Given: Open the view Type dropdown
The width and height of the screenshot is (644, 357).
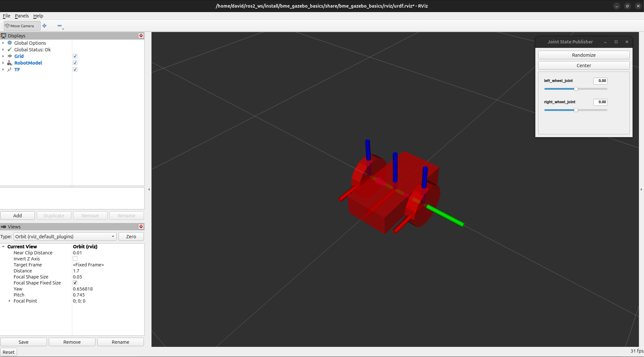Looking at the screenshot, I should [x=65, y=236].
